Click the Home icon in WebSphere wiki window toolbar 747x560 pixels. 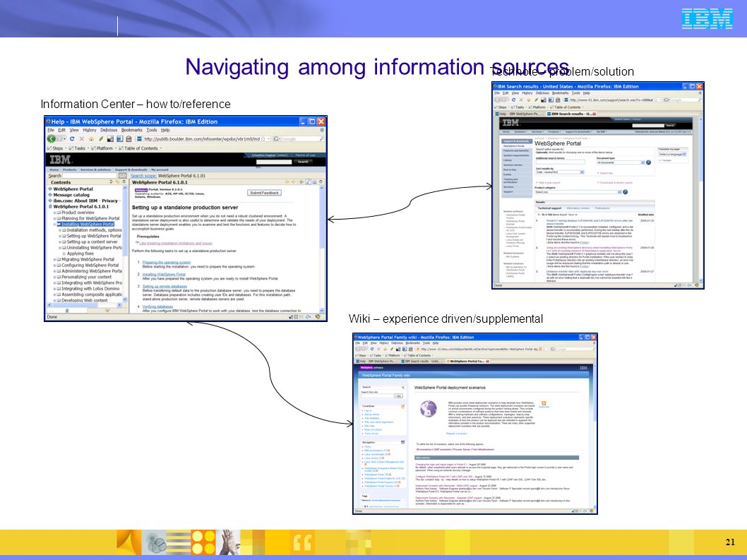click(386, 350)
